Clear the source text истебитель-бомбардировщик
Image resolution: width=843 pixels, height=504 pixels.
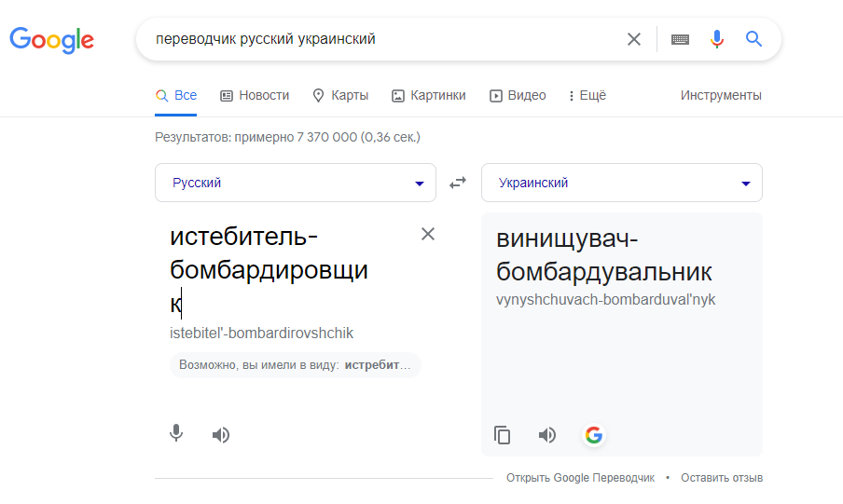pyautogui.click(x=428, y=234)
